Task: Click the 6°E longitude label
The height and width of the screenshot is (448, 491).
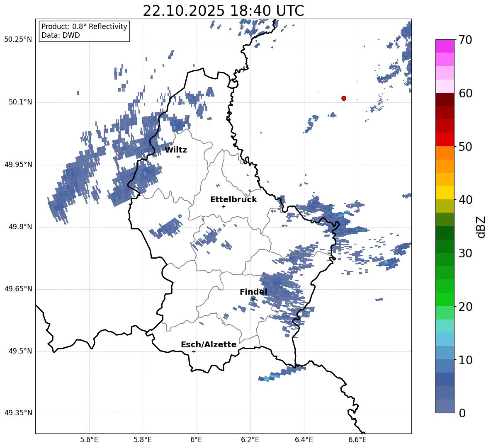Action: pyautogui.click(x=196, y=440)
